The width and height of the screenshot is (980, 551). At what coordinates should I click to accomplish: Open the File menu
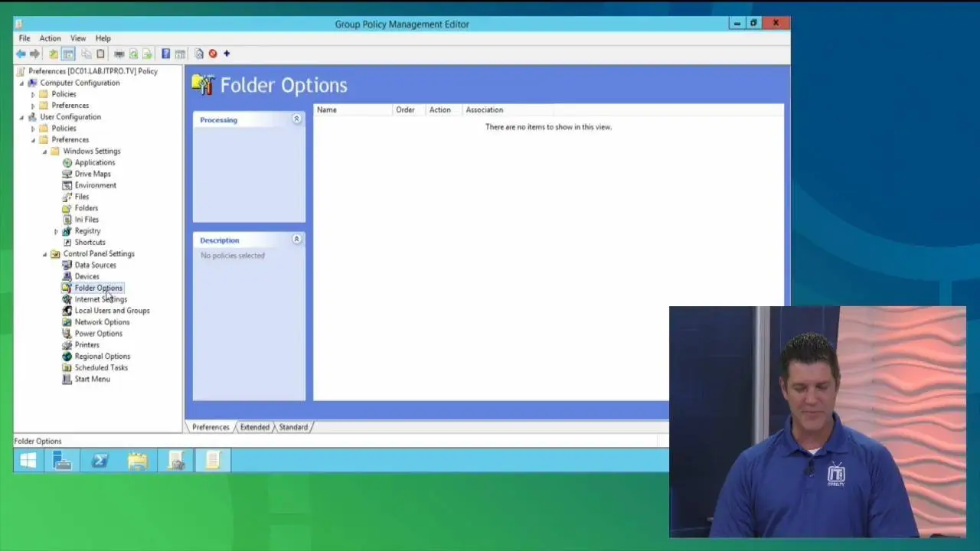tap(24, 38)
